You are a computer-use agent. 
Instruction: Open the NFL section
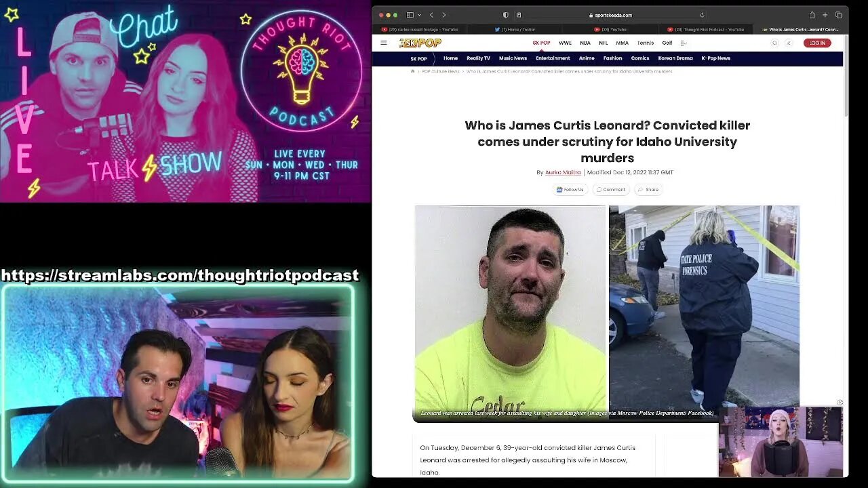point(604,43)
